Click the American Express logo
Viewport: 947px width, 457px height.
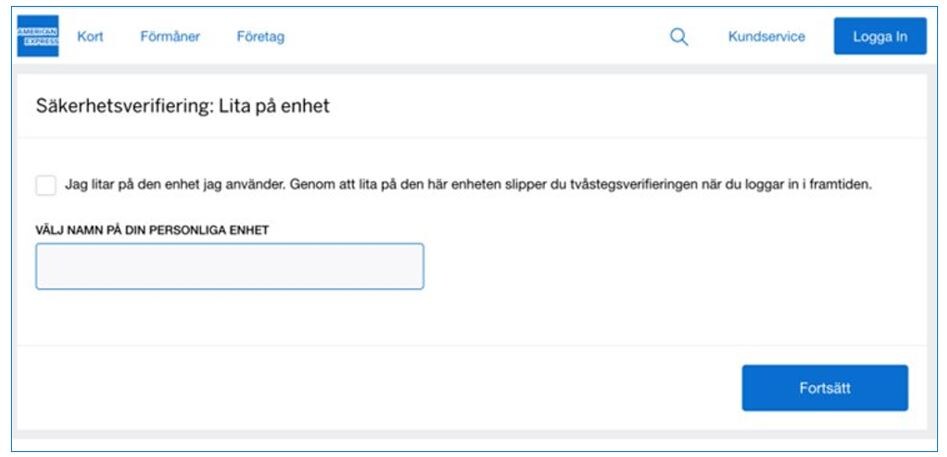click(38, 36)
